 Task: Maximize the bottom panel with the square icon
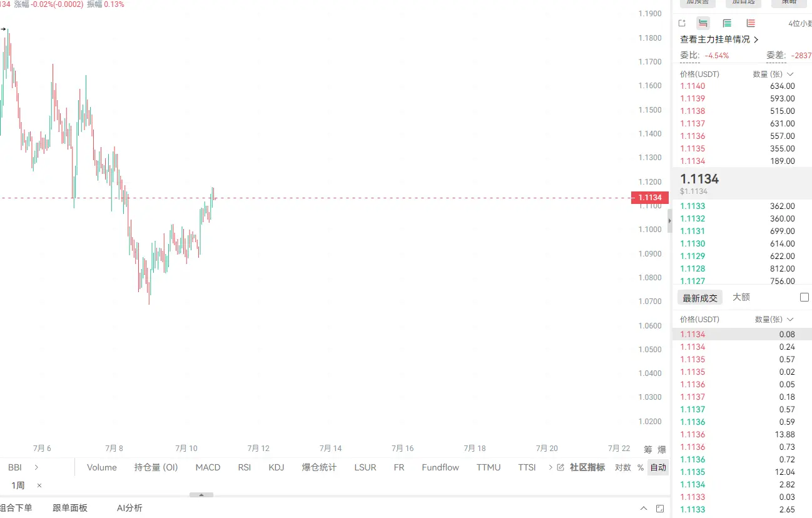click(x=660, y=509)
